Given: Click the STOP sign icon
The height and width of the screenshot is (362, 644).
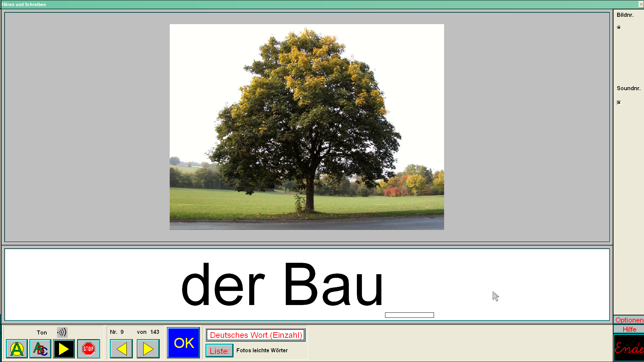Looking at the screenshot, I should pyautogui.click(x=88, y=349).
